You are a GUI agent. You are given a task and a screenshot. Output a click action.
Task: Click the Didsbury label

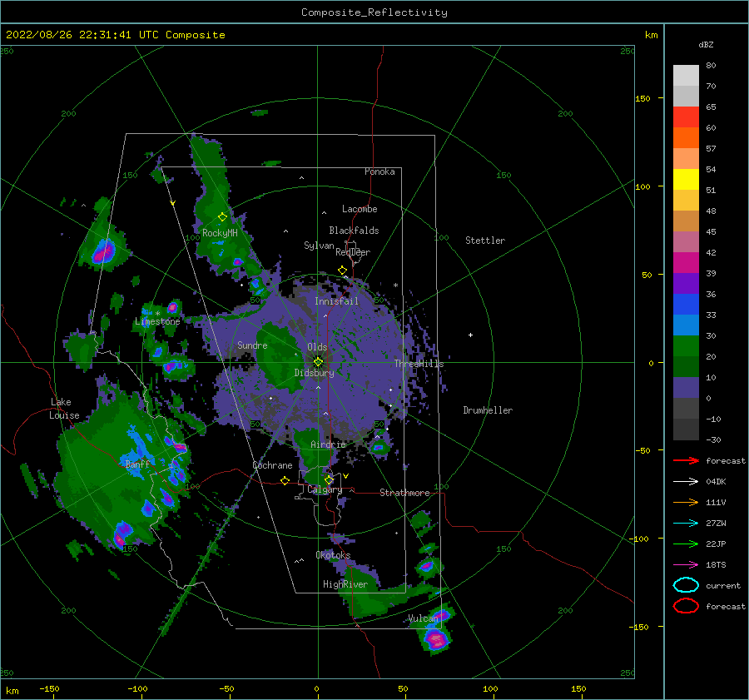tap(314, 373)
